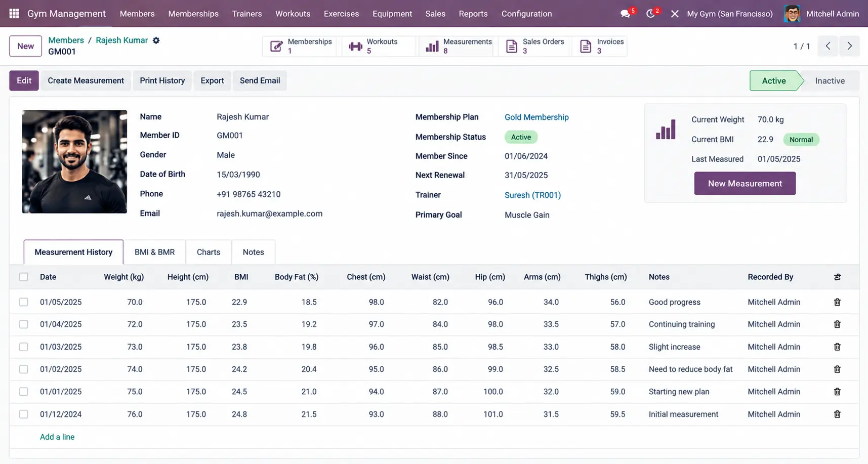The image size is (868, 464).
Task: Open Sales Orders smart button
Action: (535, 46)
